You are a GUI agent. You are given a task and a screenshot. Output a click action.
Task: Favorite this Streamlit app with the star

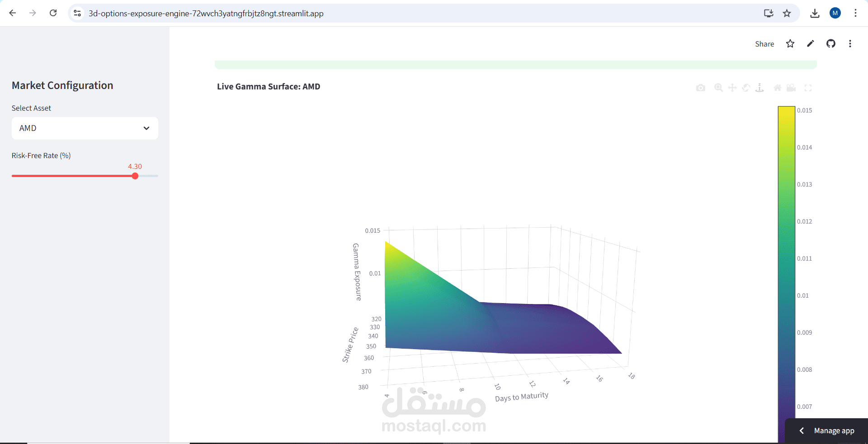[x=790, y=44]
